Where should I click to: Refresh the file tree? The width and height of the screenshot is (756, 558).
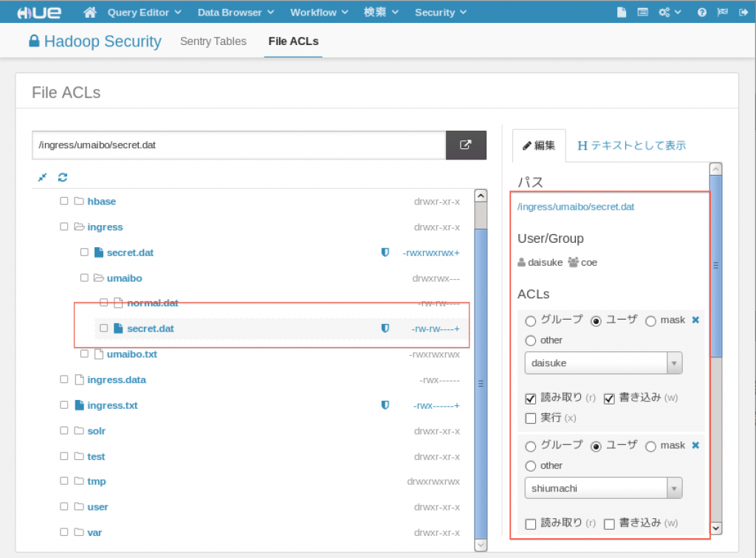click(63, 177)
